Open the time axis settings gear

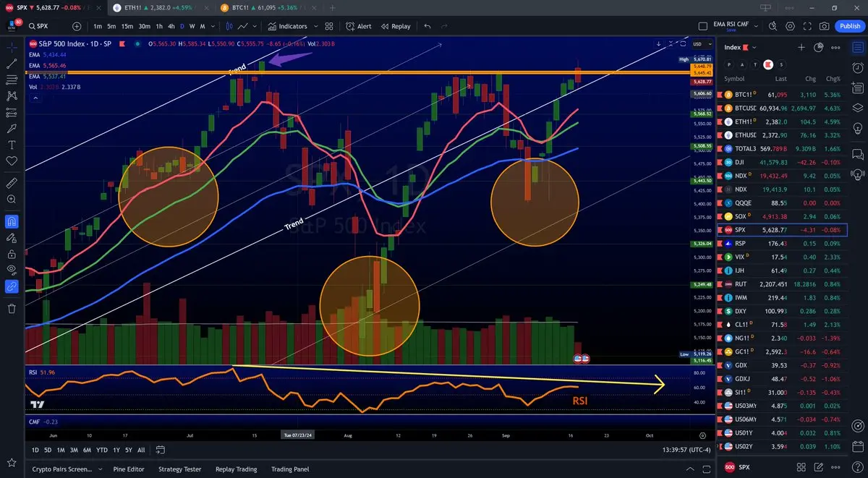tap(702, 435)
